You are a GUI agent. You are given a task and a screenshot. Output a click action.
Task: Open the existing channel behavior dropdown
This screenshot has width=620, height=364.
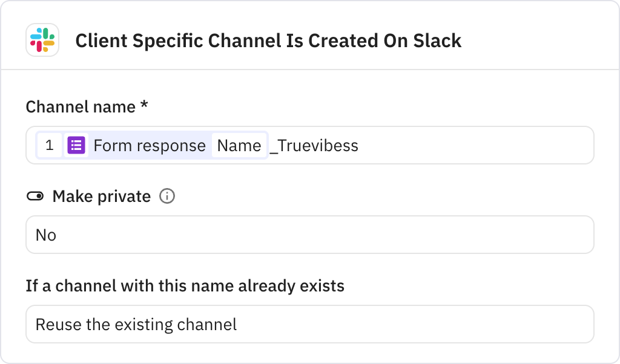click(x=310, y=324)
